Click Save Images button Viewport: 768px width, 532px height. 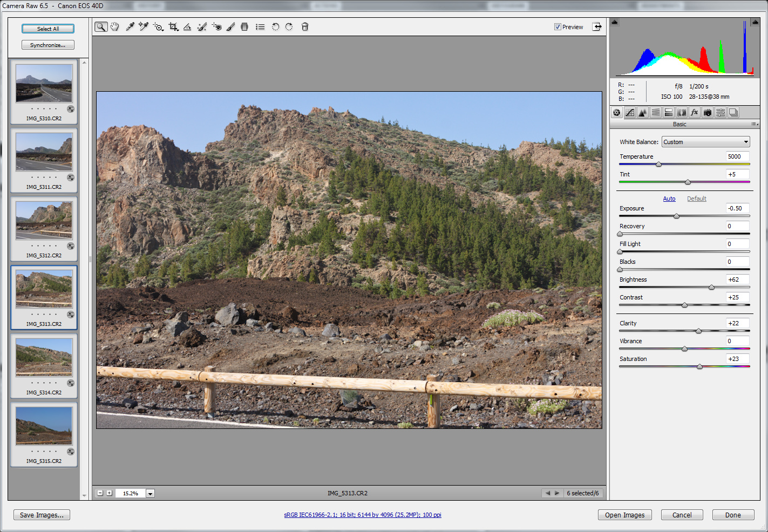tap(42, 515)
